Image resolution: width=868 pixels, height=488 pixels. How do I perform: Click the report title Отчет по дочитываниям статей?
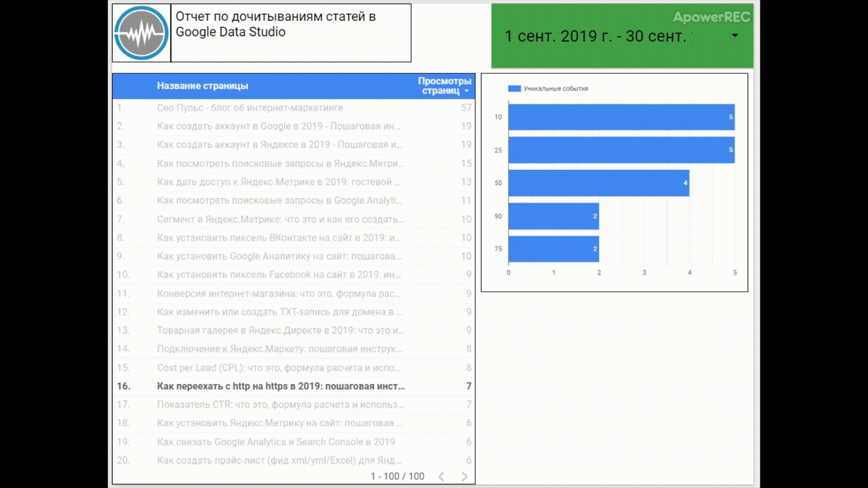[x=276, y=25]
